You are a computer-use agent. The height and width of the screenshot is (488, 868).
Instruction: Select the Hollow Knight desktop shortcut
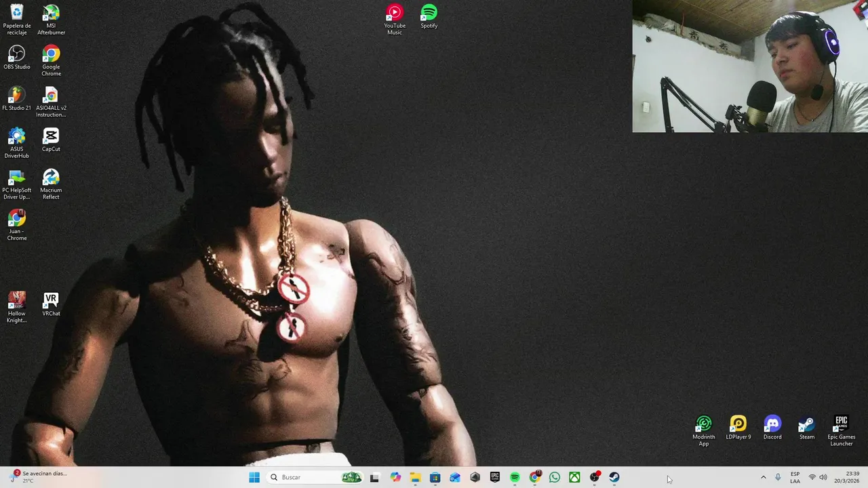(x=17, y=308)
